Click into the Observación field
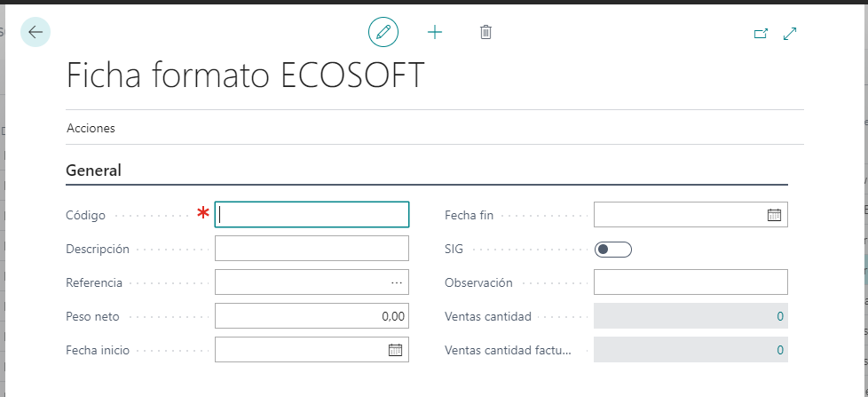Screen dimensions: 868x397 (690, 282)
